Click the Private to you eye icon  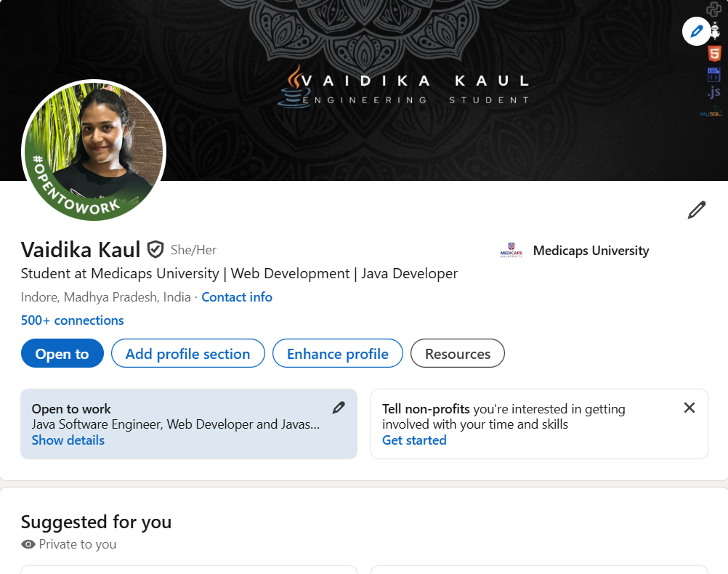(x=28, y=544)
